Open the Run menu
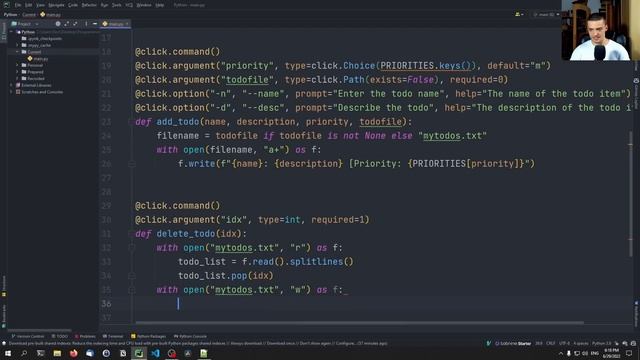 click(x=104, y=5)
